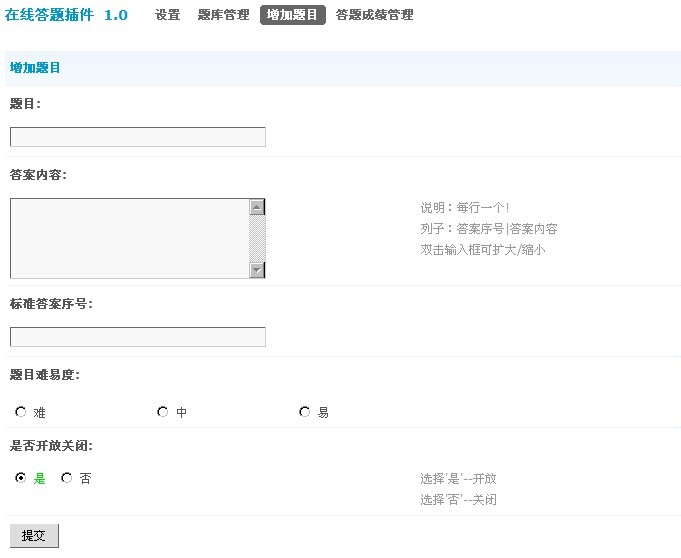Select the 易 (easy) difficulty radio button

pyautogui.click(x=305, y=411)
